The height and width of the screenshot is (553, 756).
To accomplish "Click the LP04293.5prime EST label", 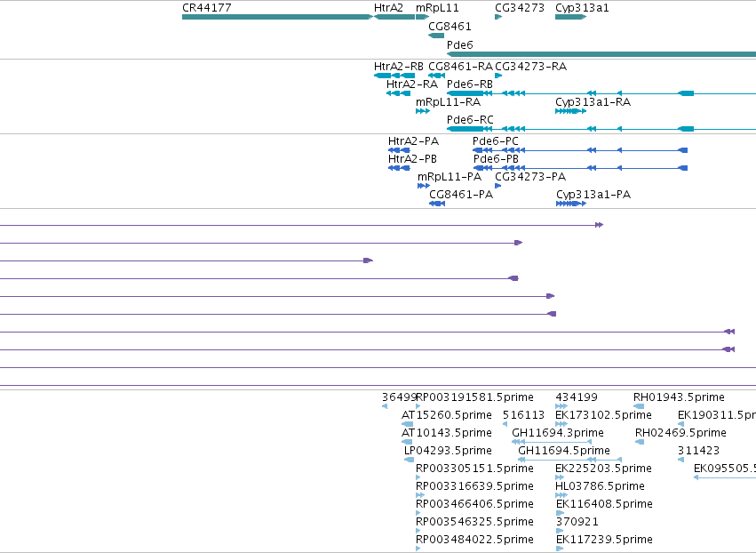I will pos(448,451).
